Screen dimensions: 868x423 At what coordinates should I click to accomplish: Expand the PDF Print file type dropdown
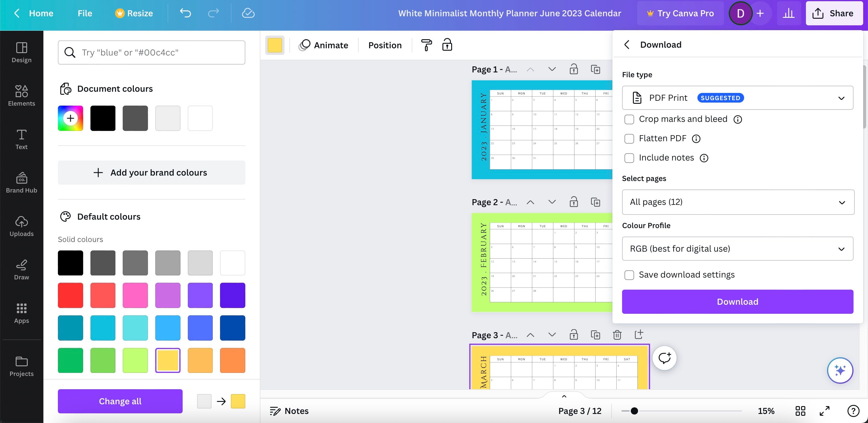click(x=737, y=98)
